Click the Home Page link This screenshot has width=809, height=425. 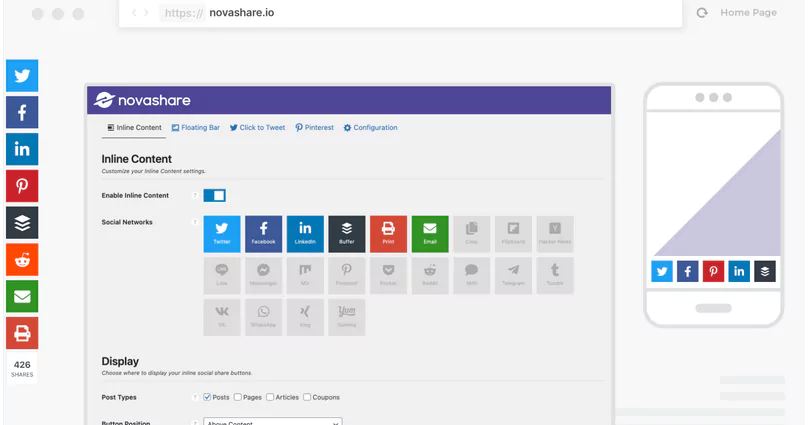coord(749,13)
